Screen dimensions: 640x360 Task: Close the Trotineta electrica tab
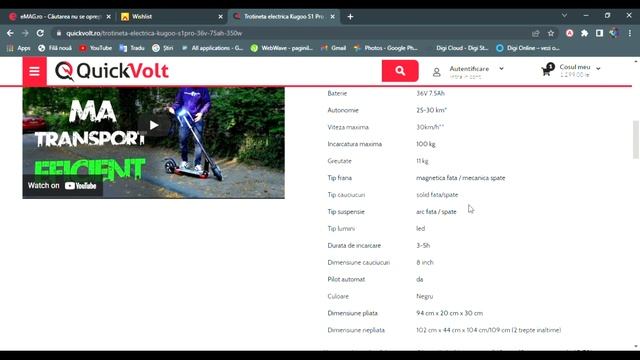333,17
